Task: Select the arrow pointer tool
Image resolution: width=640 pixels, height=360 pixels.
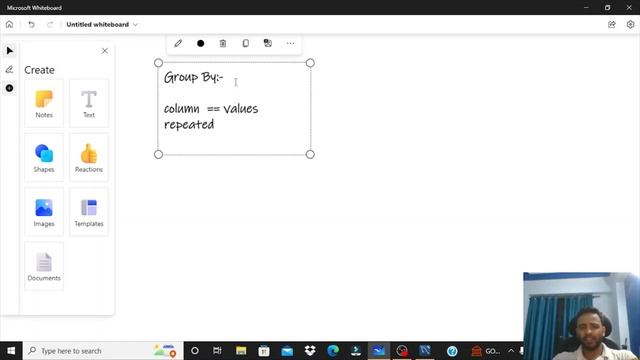Action: click(10, 51)
